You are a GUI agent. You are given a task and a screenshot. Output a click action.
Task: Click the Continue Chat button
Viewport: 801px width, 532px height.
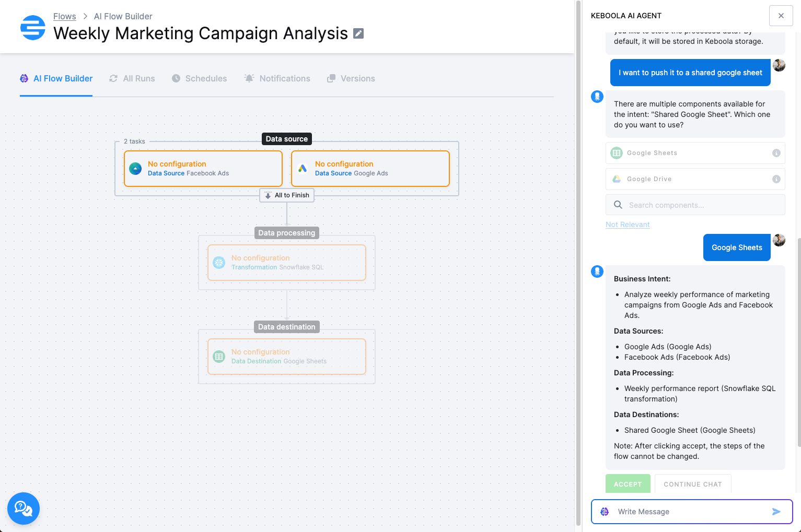tap(693, 484)
